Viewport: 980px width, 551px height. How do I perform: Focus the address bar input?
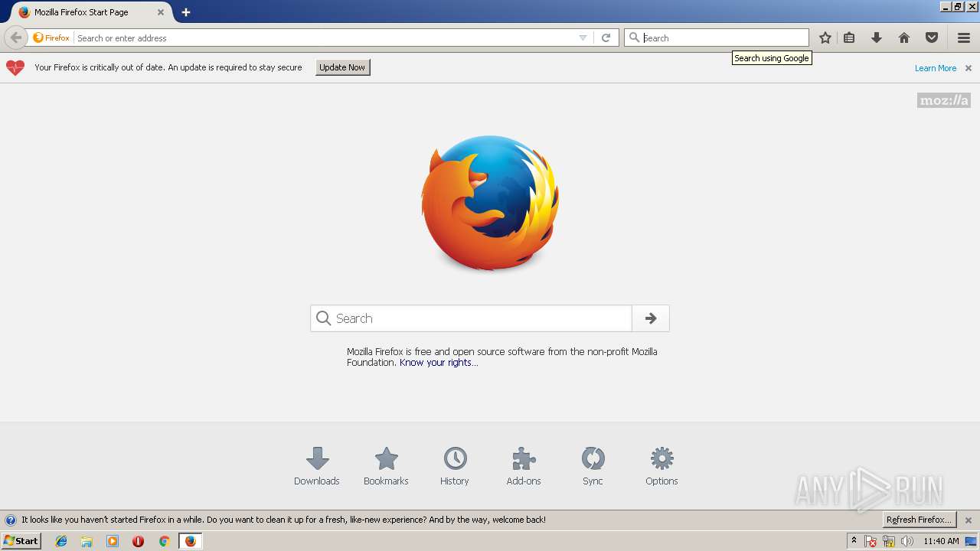point(325,37)
